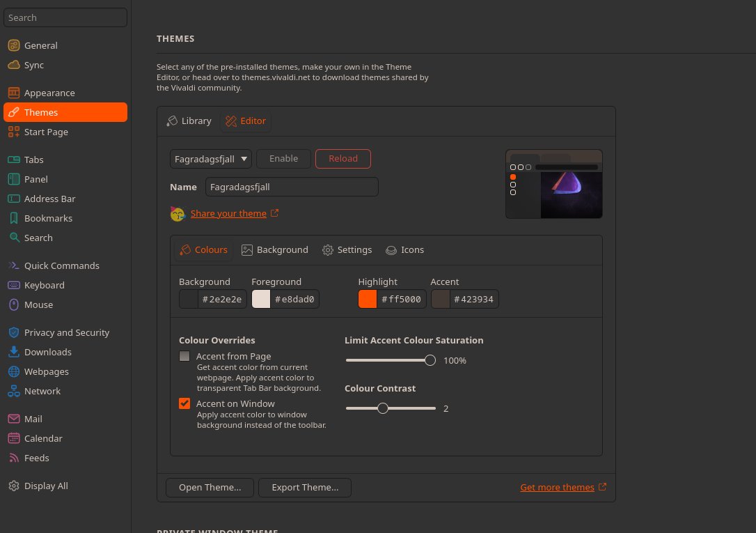The height and width of the screenshot is (533, 756).
Task: Click the Address Bar icon
Action: point(14,199)
